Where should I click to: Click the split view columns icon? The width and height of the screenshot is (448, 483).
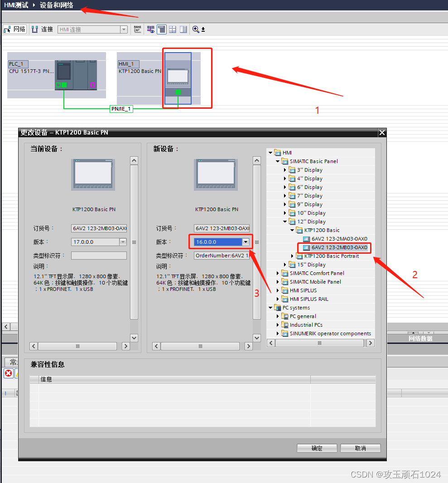click(x=183, y=29)
